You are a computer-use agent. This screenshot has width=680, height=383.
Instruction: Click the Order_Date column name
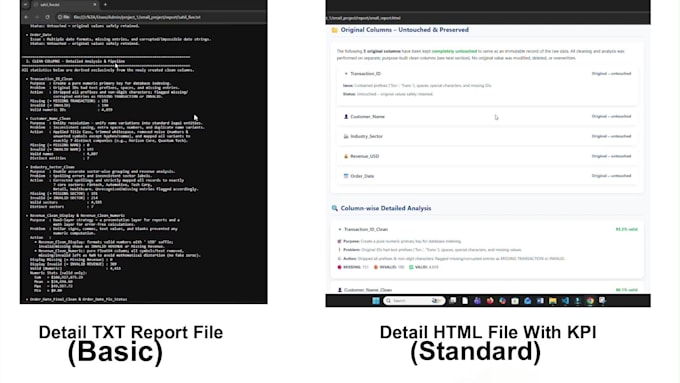pyautogui.click(x=362, y=176)
